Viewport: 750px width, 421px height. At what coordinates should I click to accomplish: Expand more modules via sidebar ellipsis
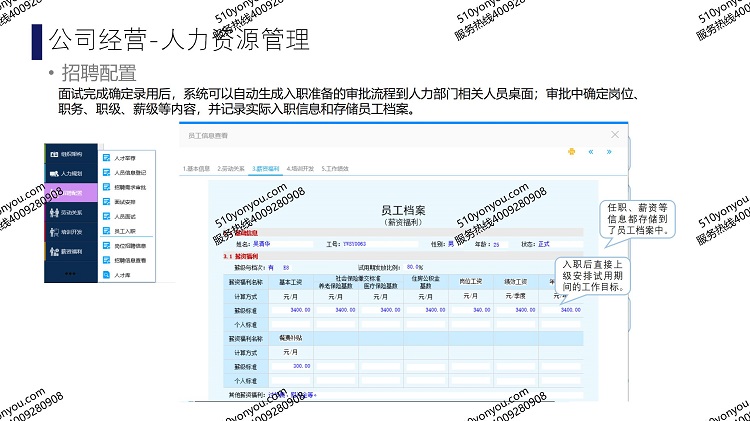[72, 271]
